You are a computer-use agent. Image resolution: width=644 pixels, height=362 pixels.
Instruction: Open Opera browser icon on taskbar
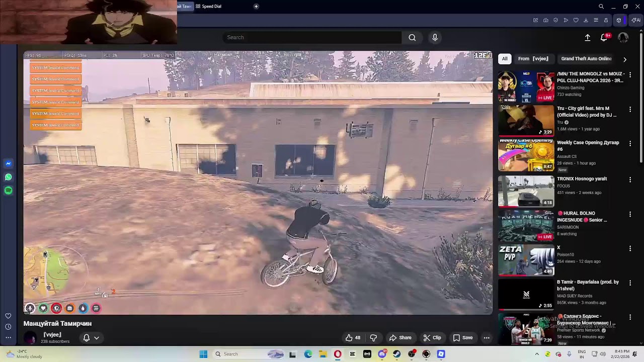(338, 354)
